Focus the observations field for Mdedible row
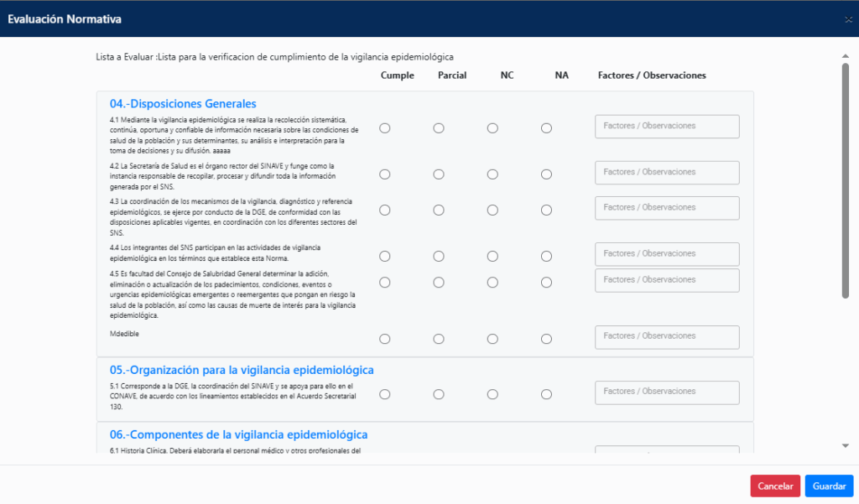Screen dimensions: 859x504 click(667, 337)
